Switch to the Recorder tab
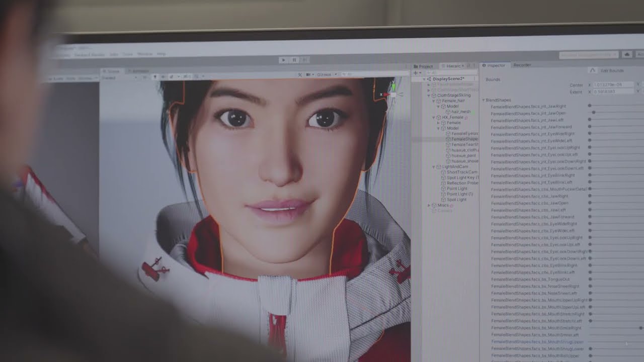The height and width of the screenshot is (362, 644). pos(522,65)
